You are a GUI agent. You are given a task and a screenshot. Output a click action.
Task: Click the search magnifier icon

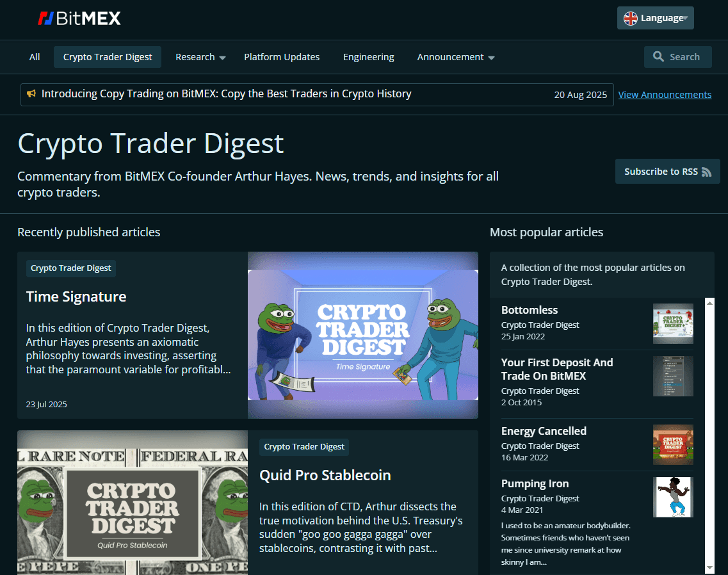click(x=658, y=56)
